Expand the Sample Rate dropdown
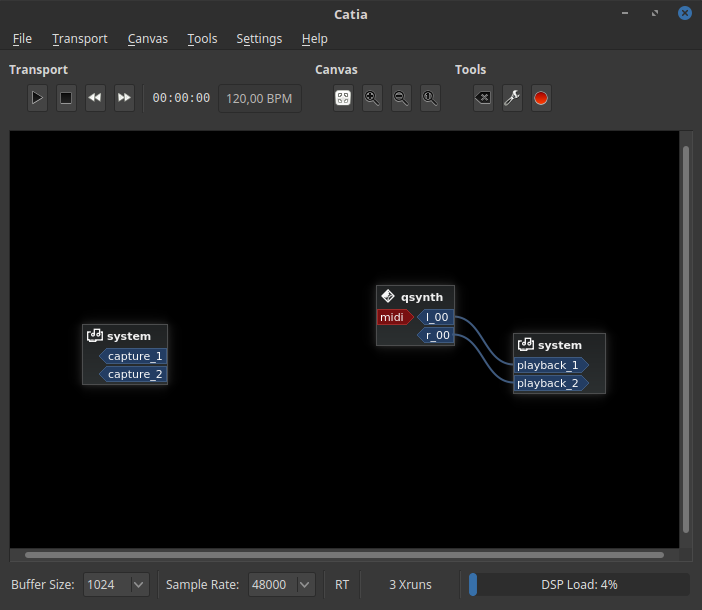This screenshot has width=702, height=610. 282,584
